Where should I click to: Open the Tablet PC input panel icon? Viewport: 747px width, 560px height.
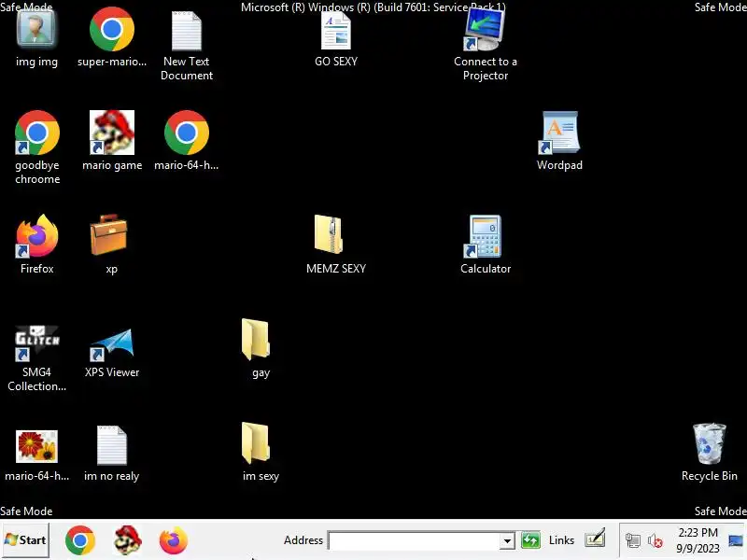(x=595, y=539)
